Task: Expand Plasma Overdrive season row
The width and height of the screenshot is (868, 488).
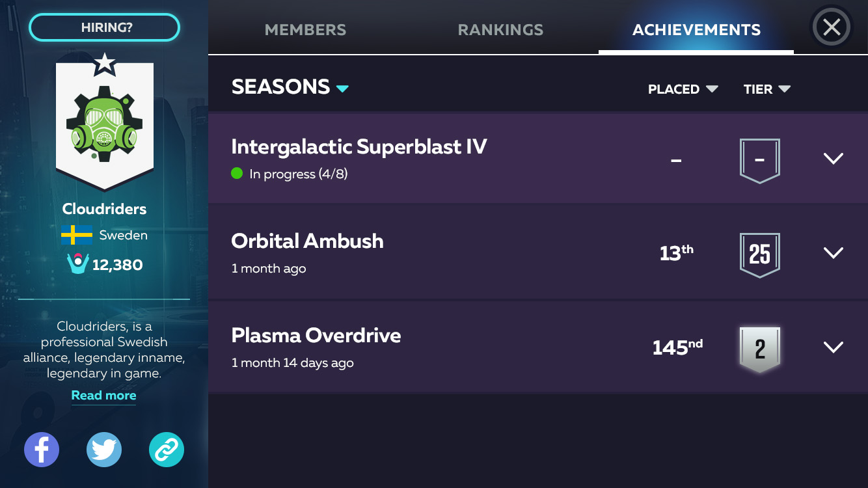Action: [834, 347]
